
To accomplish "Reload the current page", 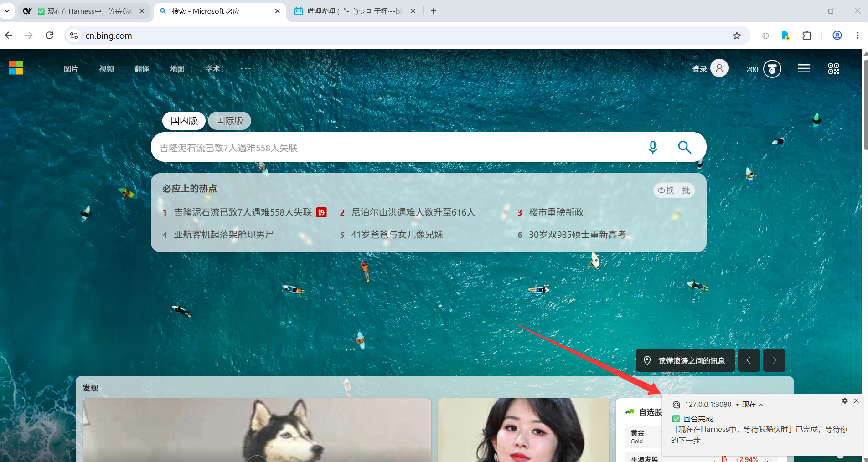I will click(x=50, y=36).
